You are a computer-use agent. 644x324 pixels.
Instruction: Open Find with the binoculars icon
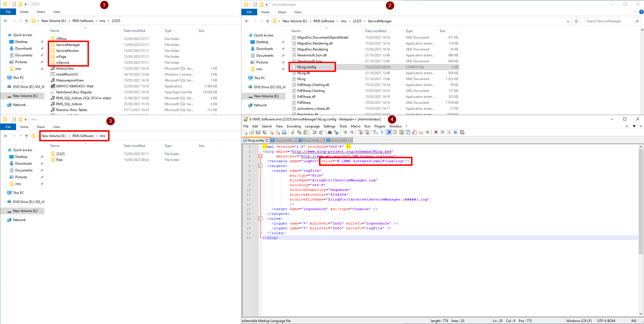point(329,132)
